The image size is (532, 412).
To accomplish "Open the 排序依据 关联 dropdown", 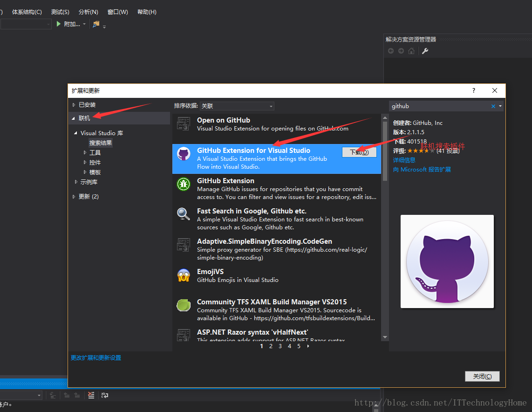I will [x=237, y=106].
